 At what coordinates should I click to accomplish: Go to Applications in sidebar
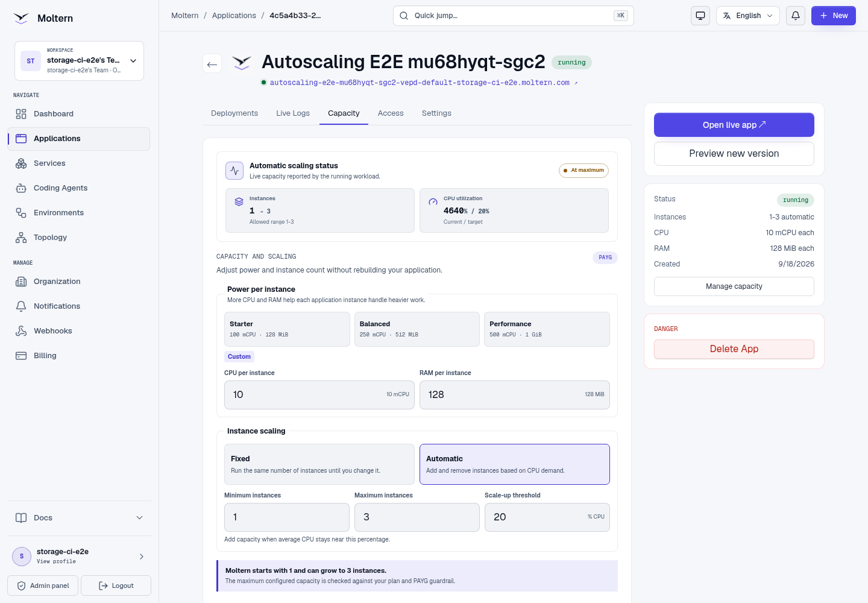(x=78, y=139)
